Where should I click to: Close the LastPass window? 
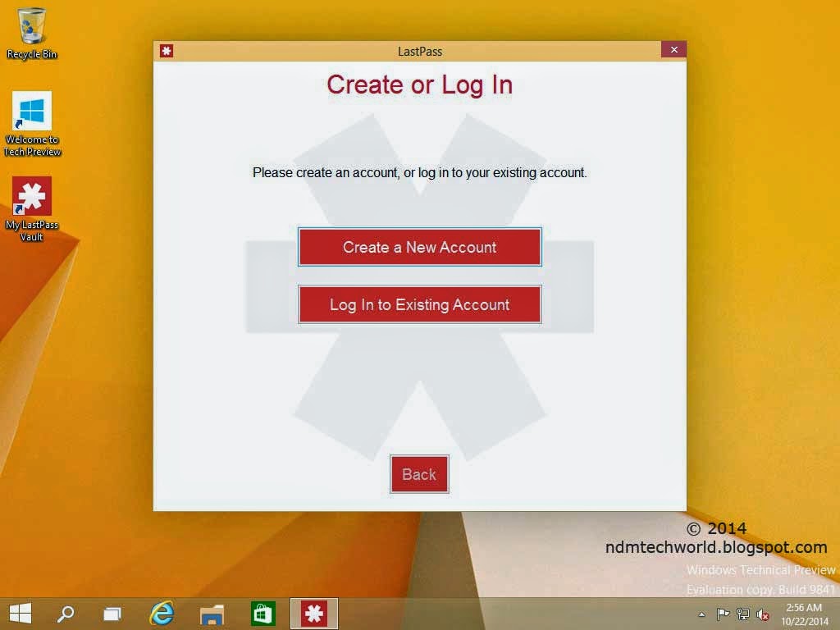673,50
